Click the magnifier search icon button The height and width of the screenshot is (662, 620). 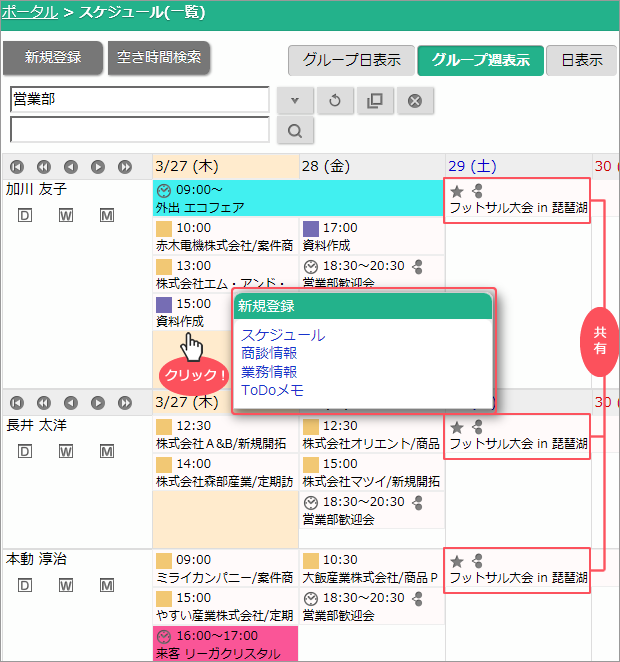[x=295, y=130]
